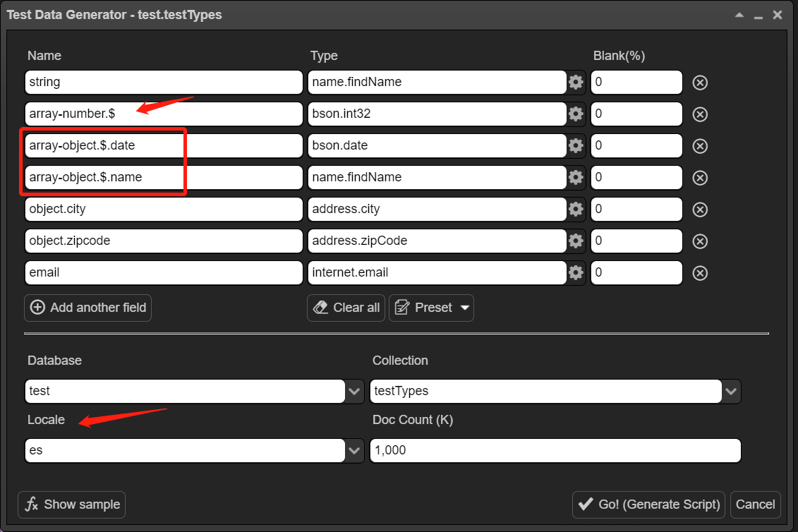The height and width of the screenshot is (532, 798).
Task: Open type settings gear for email row
Action: coord(576,272)
